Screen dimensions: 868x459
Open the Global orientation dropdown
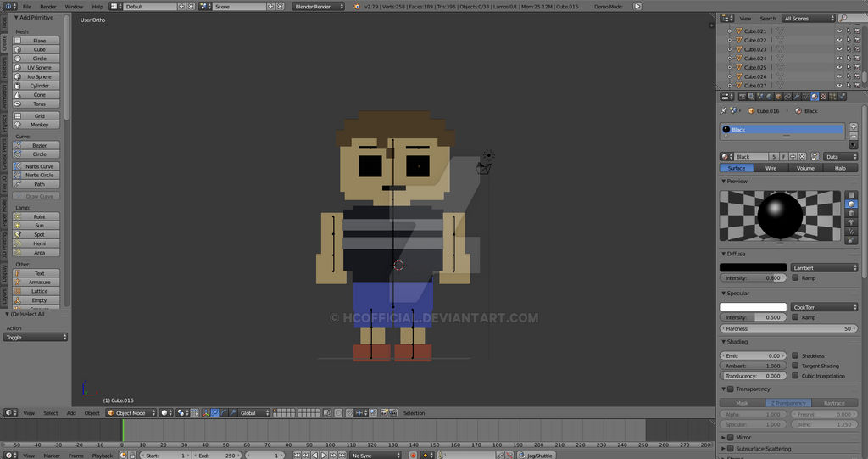pos(253,413)
